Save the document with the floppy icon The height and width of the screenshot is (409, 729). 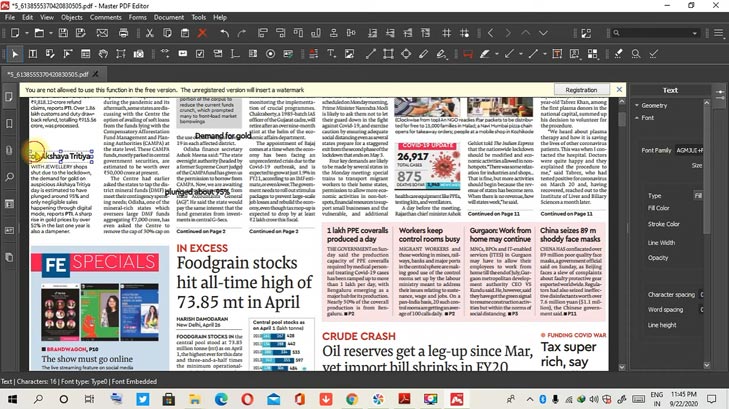coord(63,33)
